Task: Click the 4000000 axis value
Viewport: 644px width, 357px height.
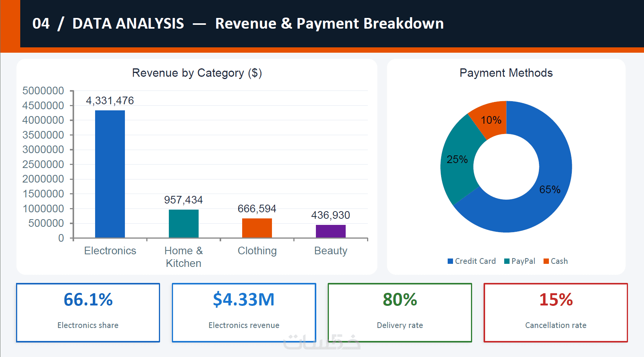Action: pos(43,120)
